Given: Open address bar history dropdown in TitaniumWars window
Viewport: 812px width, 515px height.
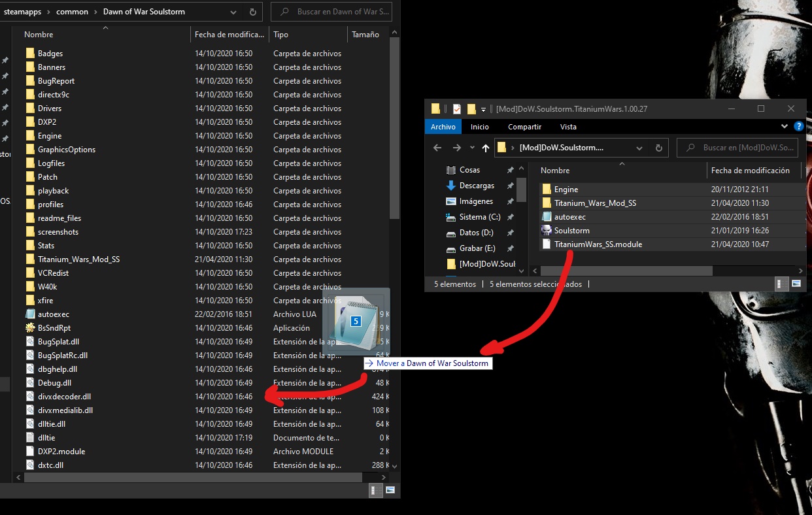Looking at the screenshot, I should coord(640,148).
